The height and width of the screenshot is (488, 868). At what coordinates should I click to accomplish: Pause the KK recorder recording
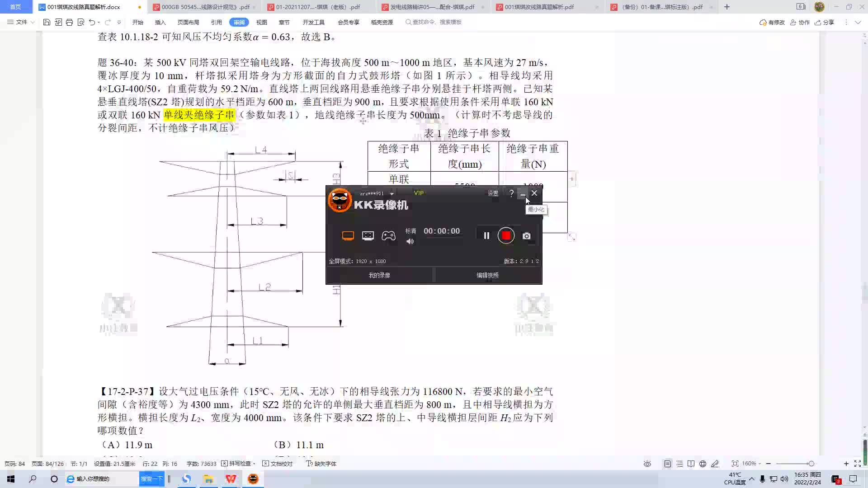486,235
